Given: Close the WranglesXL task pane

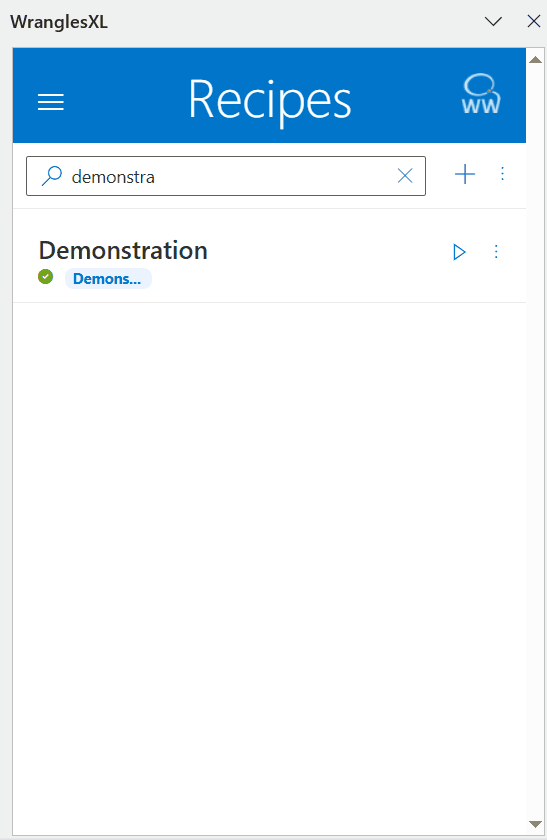Looking at the screenshot, I should coord(534,21).
